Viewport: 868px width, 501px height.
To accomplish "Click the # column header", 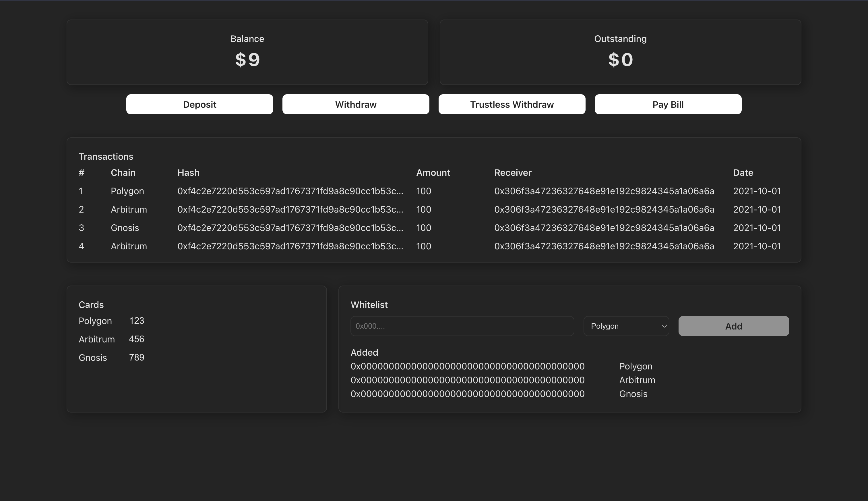I will coord(82,172).
